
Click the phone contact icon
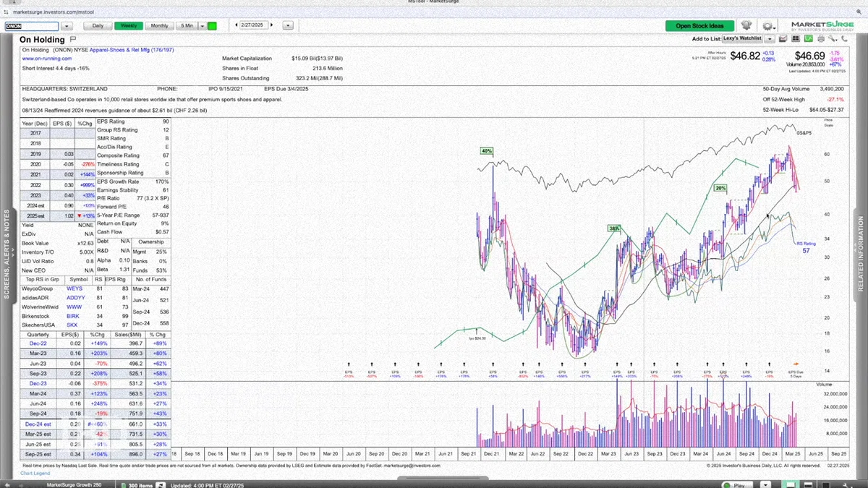tap(846, 38)
